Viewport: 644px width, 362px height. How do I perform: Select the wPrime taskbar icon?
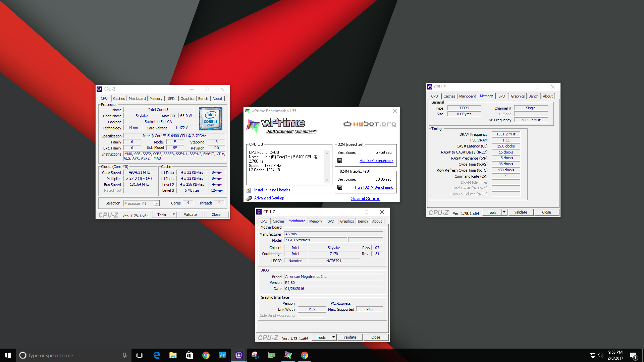click(288, 355)
